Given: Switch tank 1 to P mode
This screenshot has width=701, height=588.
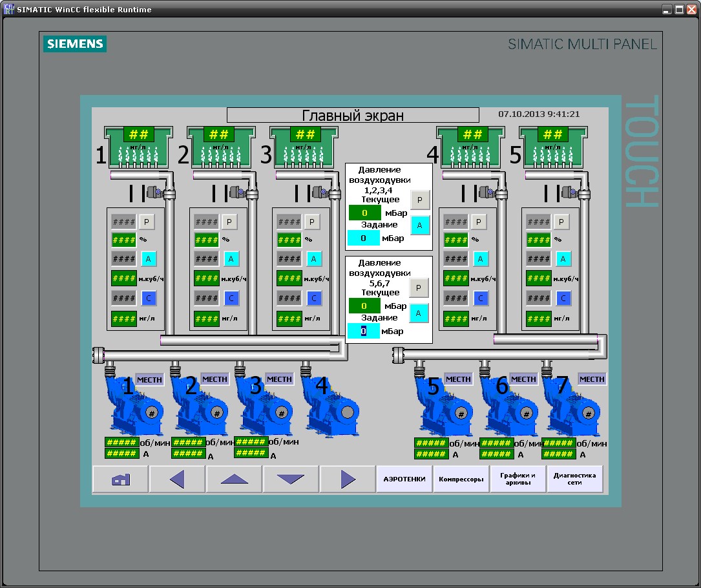Looking at the screenshot, I should point(147,222).
